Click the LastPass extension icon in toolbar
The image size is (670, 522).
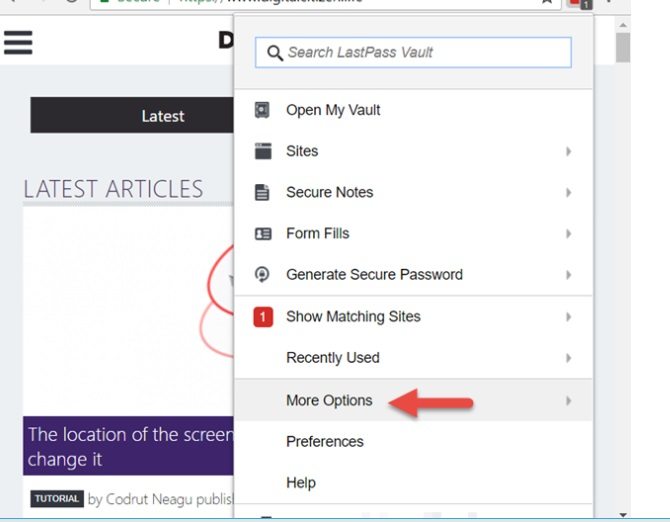point(580,3)
